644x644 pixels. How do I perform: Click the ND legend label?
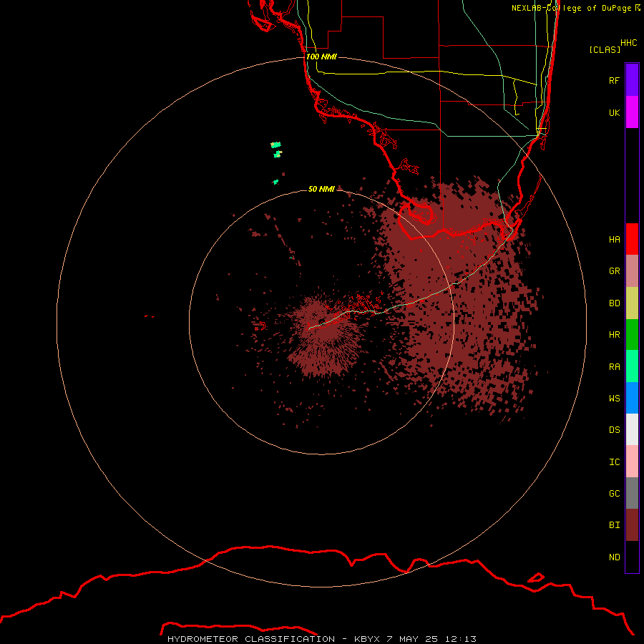point(614,557)
